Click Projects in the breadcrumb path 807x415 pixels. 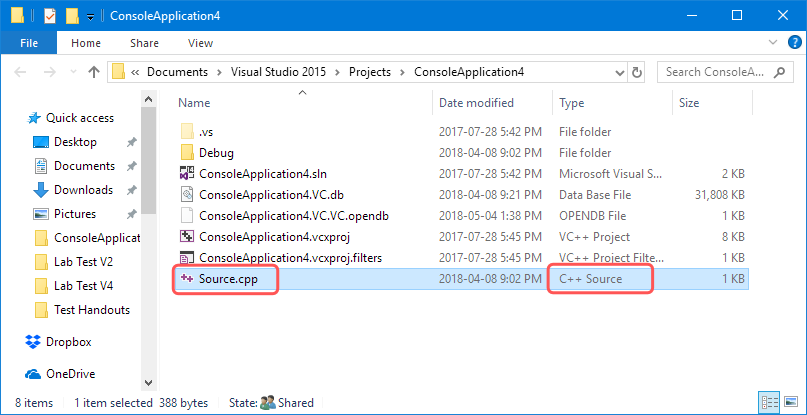pos(370,72)
